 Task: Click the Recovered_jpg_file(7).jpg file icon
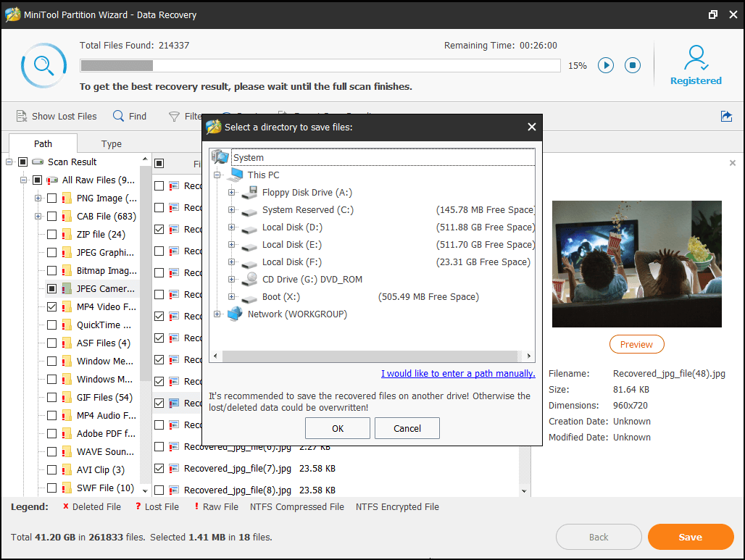[174, 468]
